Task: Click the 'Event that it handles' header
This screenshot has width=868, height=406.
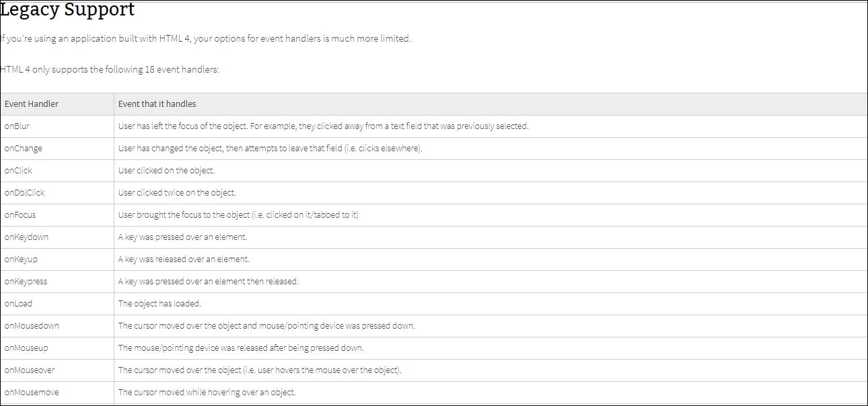Action: 157,104
